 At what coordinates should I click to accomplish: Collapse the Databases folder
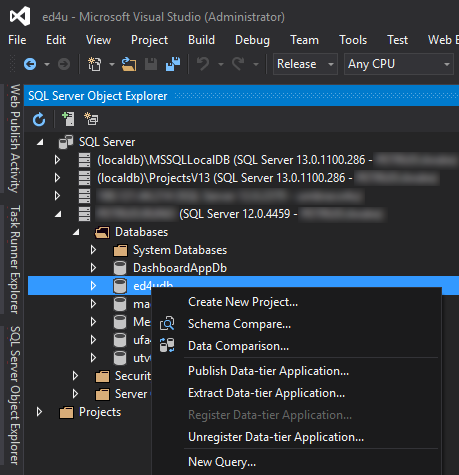76,232
